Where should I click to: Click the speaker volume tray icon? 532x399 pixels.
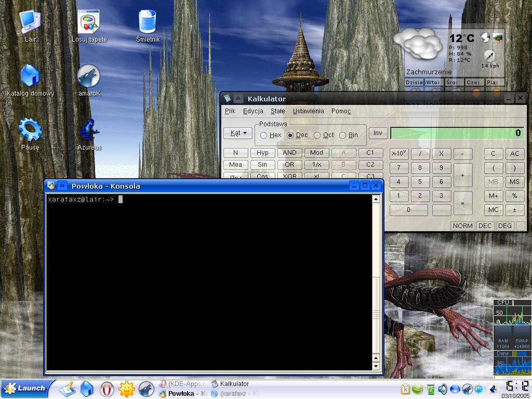pos(443,389)
